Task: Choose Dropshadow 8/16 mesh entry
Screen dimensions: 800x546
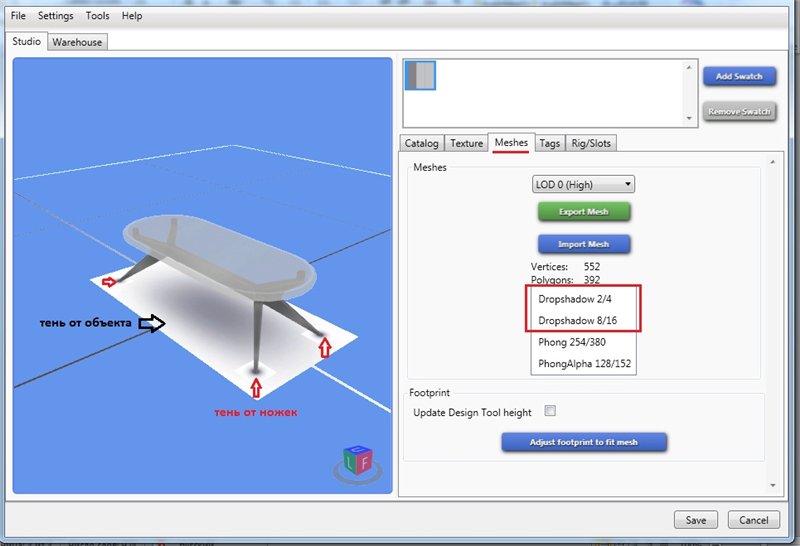Action: pyautogui.click(x=575, y=320)
